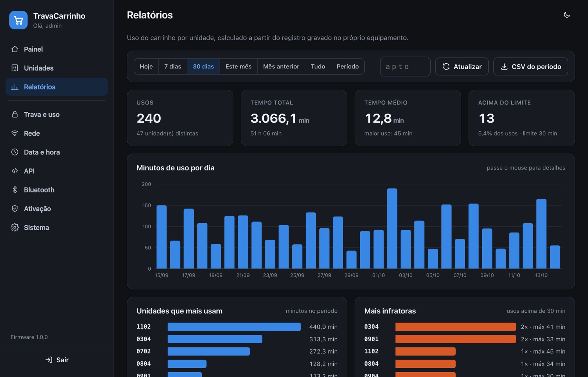Click the Rede wifi icon
Image resolution: width=588 pixels, height=377 pixels.
[15, 133]
